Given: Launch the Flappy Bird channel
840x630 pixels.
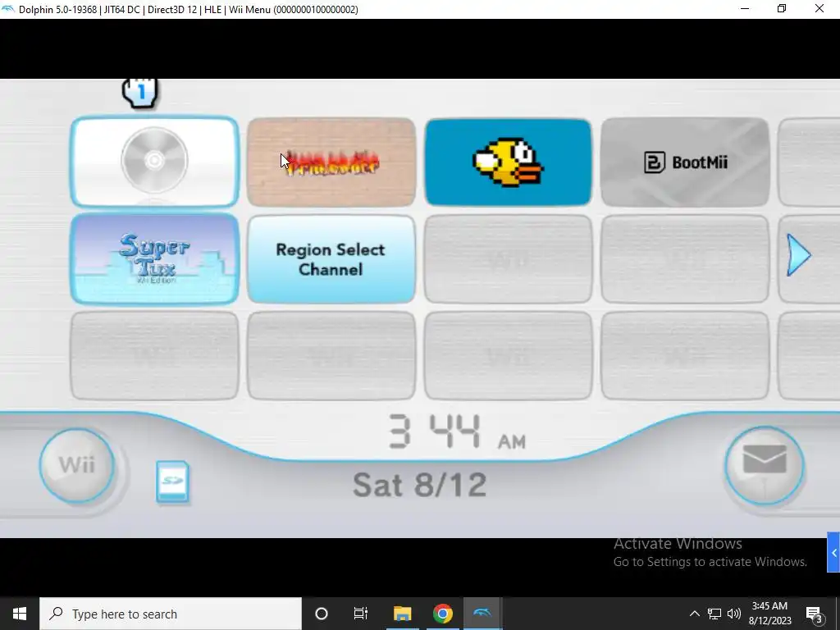Looking at the screenshot, I should [x=508, y=162].
